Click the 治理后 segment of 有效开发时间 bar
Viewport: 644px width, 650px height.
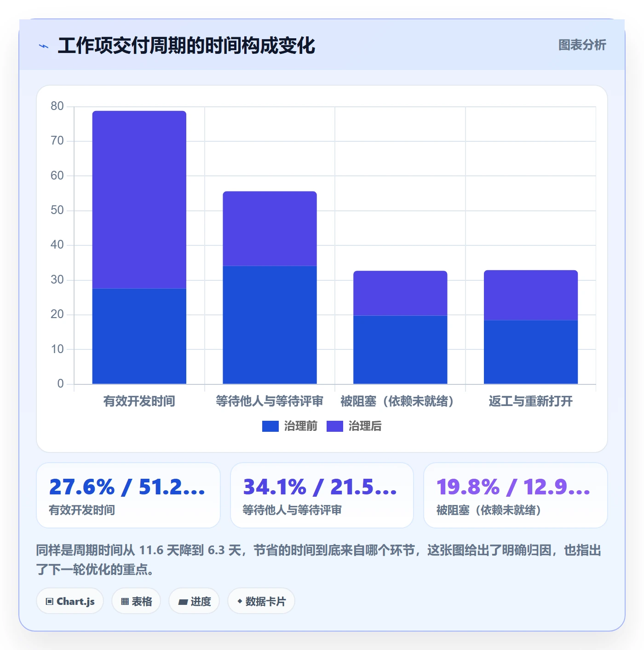[139, 200]
